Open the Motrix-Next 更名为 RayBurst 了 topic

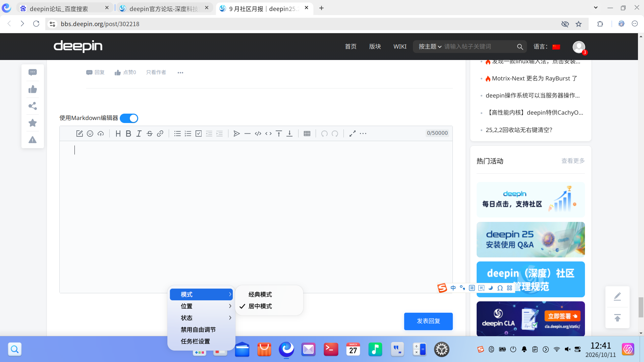[534, 78]
